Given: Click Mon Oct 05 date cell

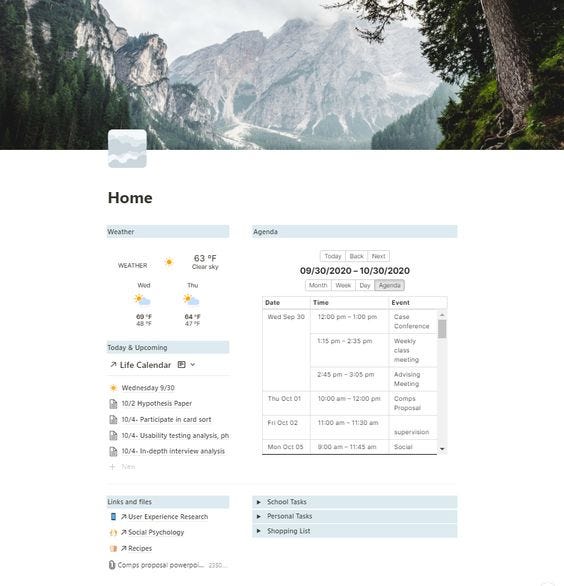Looking at the screenshot, I should click(285, 447).
